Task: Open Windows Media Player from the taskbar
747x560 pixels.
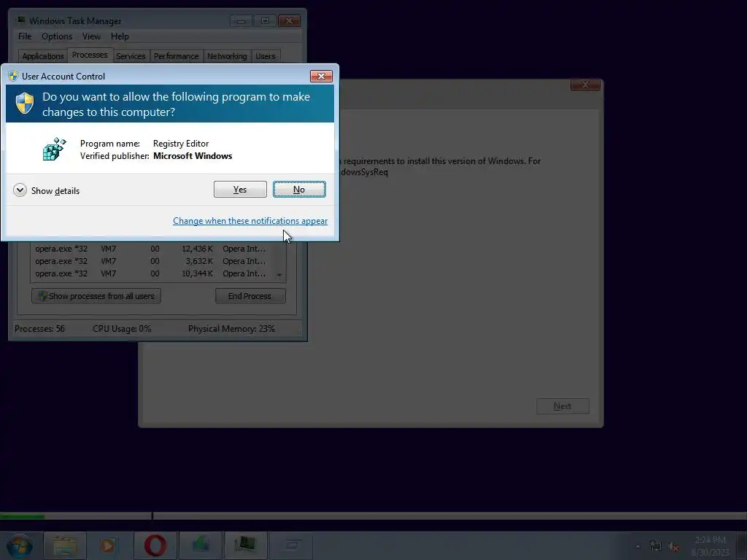Action: (109, 545)
